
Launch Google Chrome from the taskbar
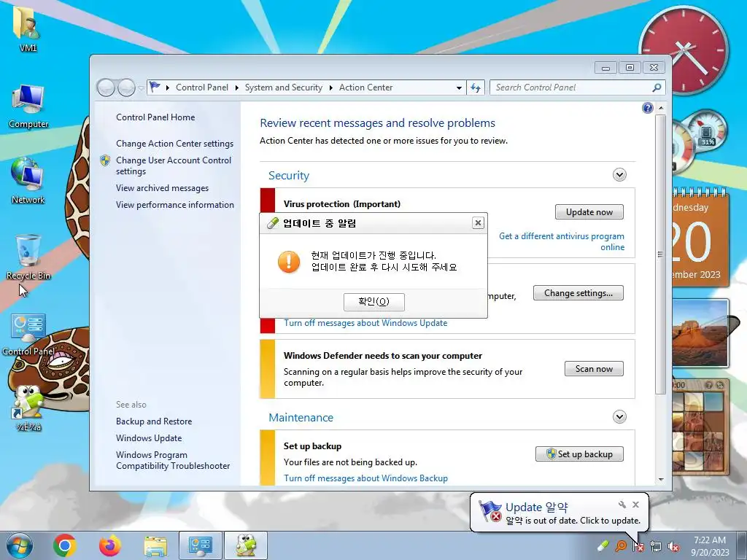click(x=65, y=545)
